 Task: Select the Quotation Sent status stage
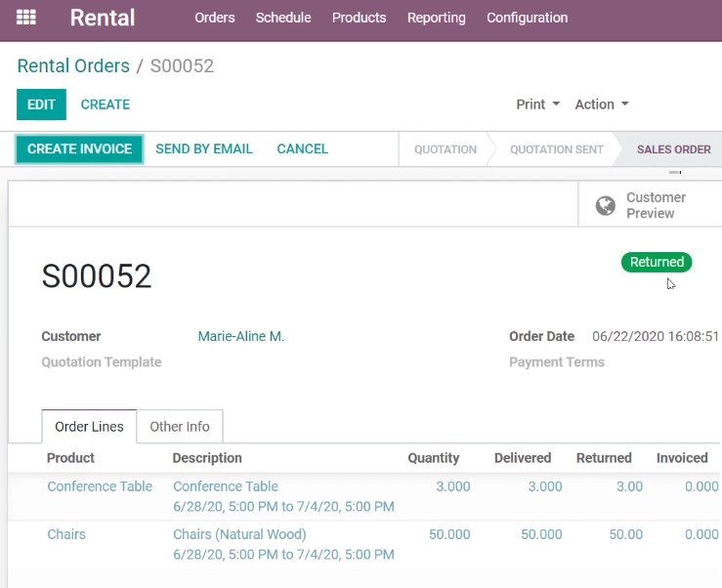click(556, 149)
